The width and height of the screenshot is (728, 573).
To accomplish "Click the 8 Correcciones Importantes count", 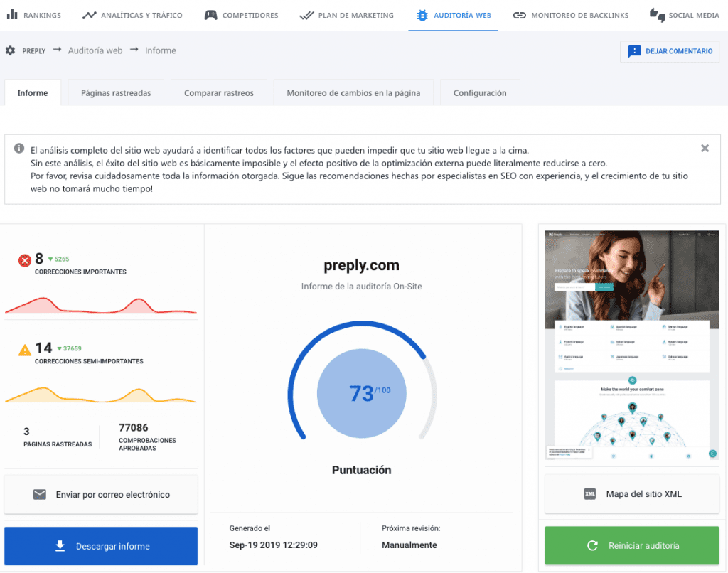I will [x=39, y=259].
